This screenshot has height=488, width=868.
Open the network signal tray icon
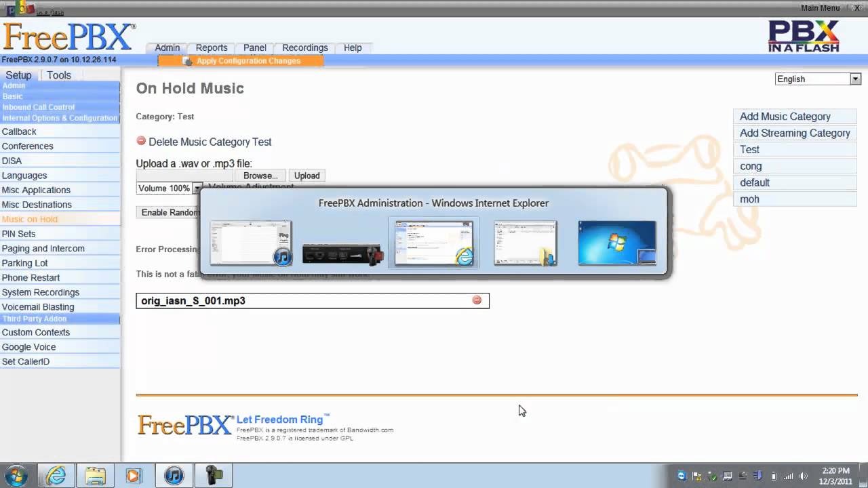click(789, 476)
